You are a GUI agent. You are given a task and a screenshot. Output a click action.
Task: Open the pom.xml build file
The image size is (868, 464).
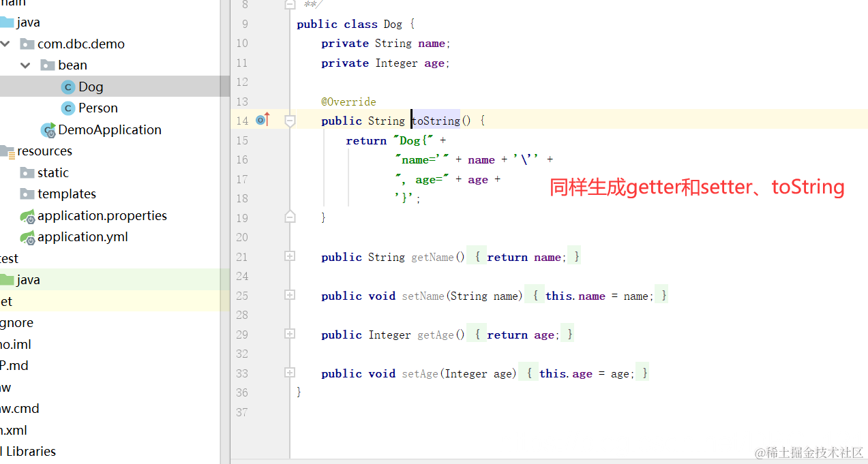15,430
